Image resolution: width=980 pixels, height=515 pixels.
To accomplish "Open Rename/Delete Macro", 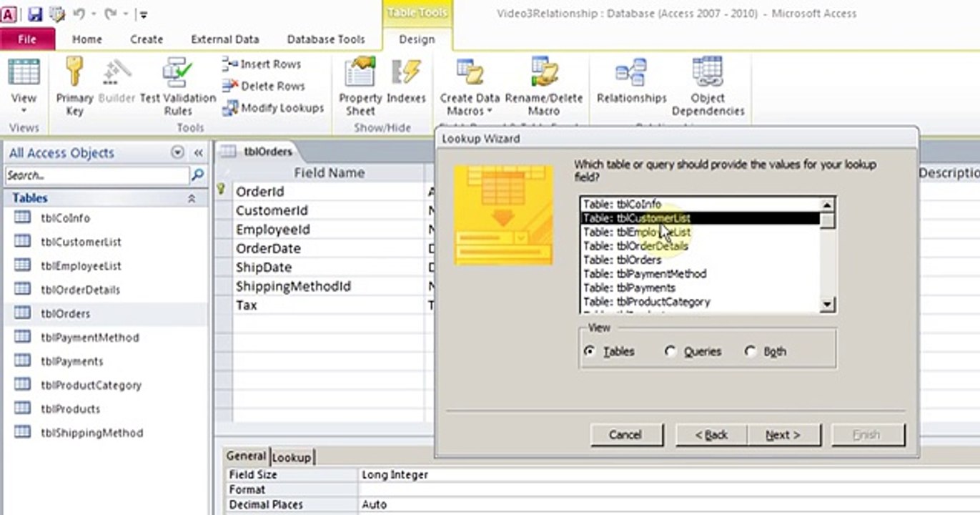I will click(544, 87).
